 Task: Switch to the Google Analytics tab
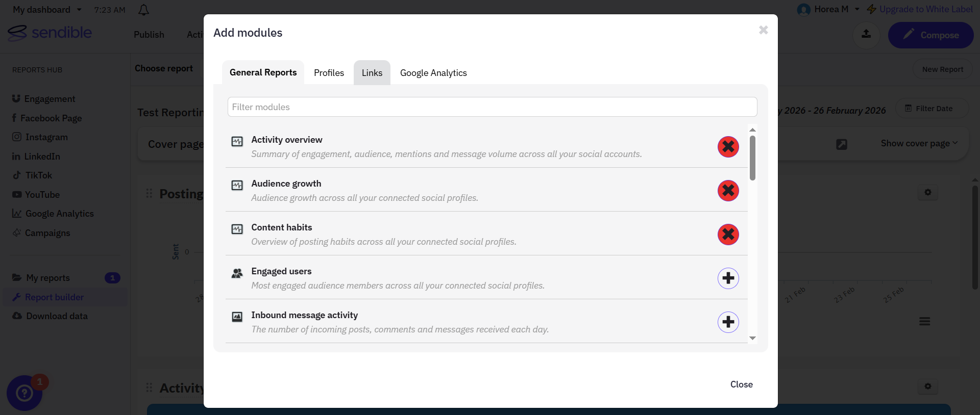(x=433, y=73)
